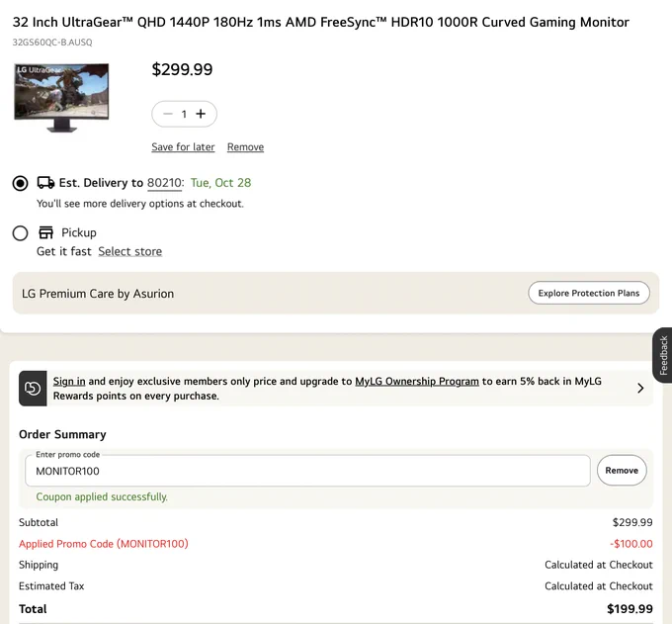Focus the promo code input field
The image size is (672, 624).
coord(307,471)
